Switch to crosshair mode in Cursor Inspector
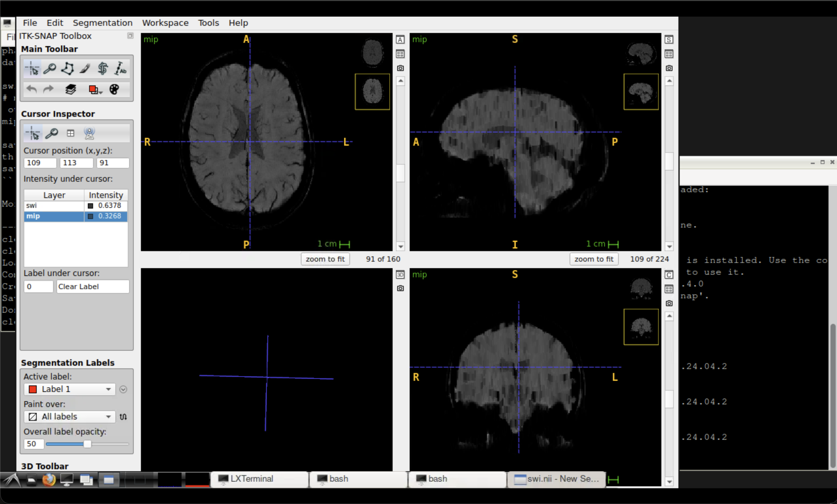 (33, 133)
